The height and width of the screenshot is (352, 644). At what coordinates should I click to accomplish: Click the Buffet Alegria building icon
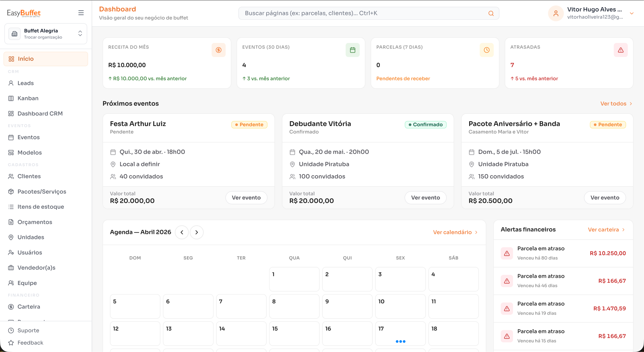click(14, 34)
